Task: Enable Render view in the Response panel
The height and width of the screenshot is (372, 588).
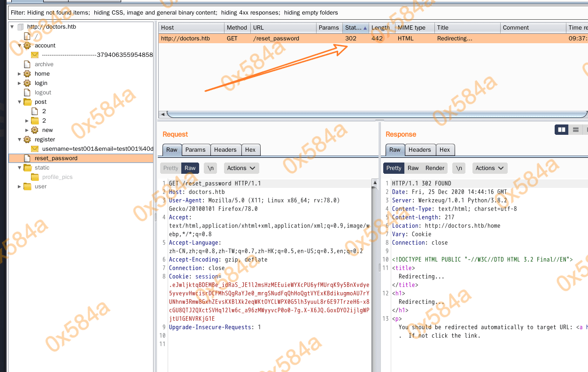Action: [x=435, y=168]
